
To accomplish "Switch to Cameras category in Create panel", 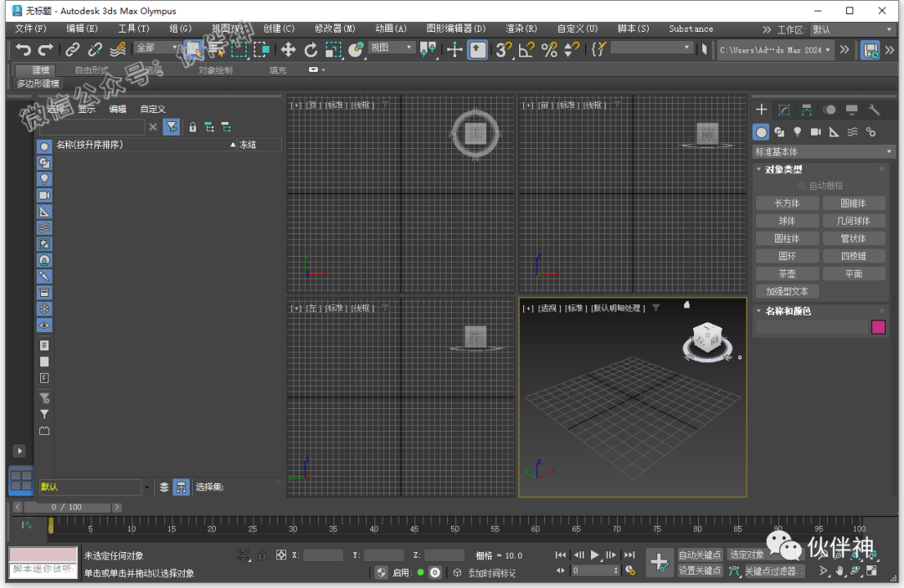I will pos(816,132).
